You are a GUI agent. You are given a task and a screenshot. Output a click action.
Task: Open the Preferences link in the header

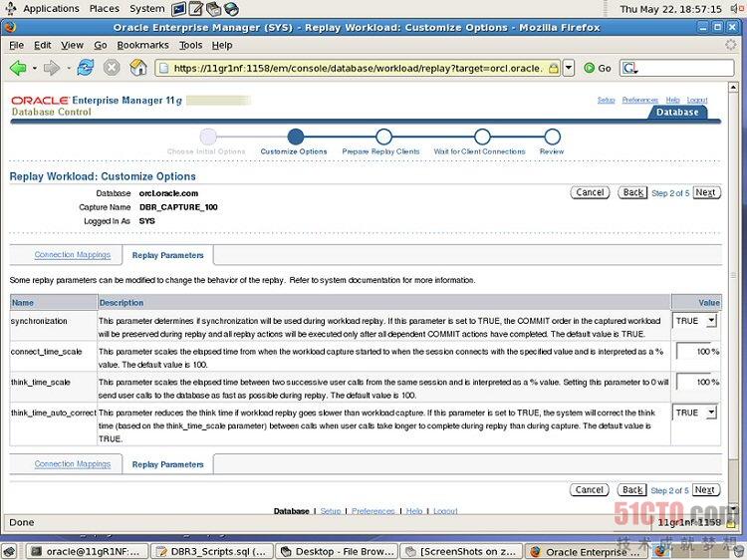click(x=639, y=101)
